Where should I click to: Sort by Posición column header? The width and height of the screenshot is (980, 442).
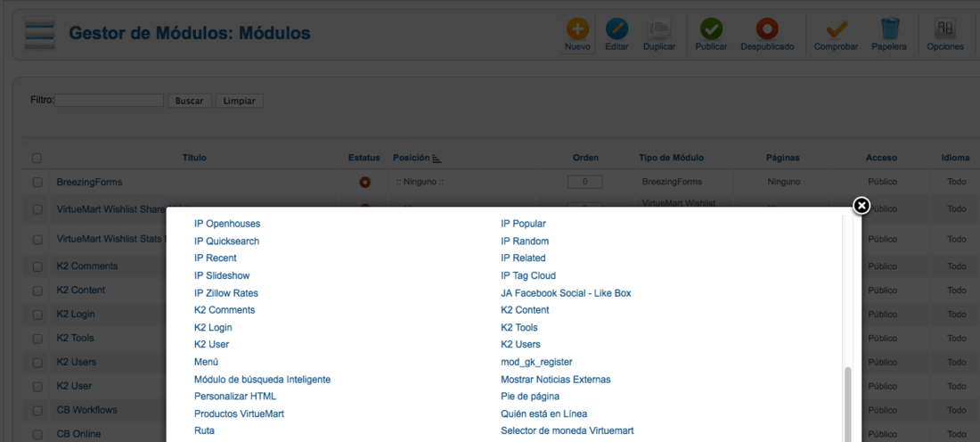(x=412, y=158)
